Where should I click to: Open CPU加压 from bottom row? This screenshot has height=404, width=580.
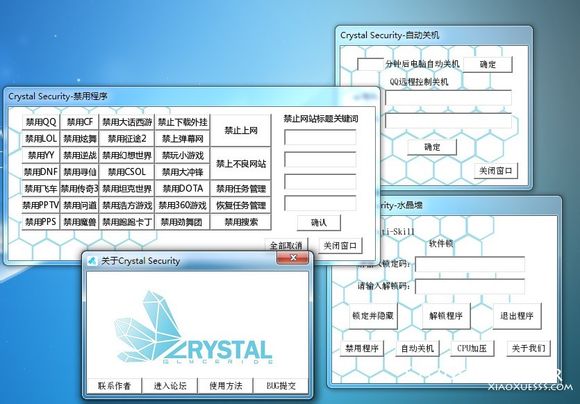pyautogui.click(x=472, y=349)
